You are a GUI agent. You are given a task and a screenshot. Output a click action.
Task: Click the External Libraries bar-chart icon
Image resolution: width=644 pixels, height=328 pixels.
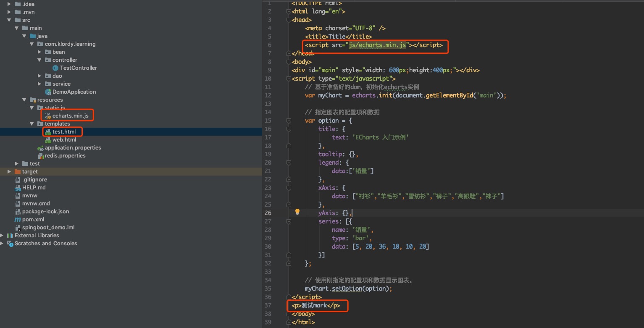(10, 236)
